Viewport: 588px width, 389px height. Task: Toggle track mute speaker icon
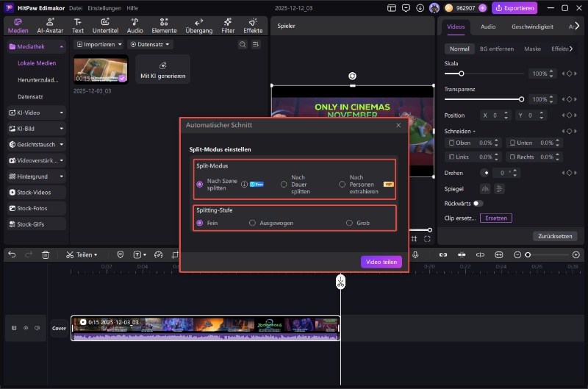[x=37, y=328]
